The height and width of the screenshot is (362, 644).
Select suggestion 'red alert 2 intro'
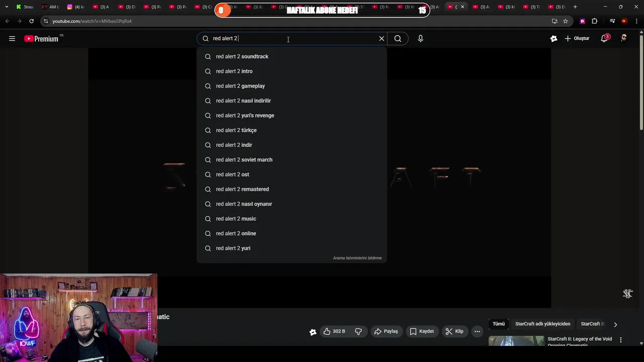tap(292, 71)
